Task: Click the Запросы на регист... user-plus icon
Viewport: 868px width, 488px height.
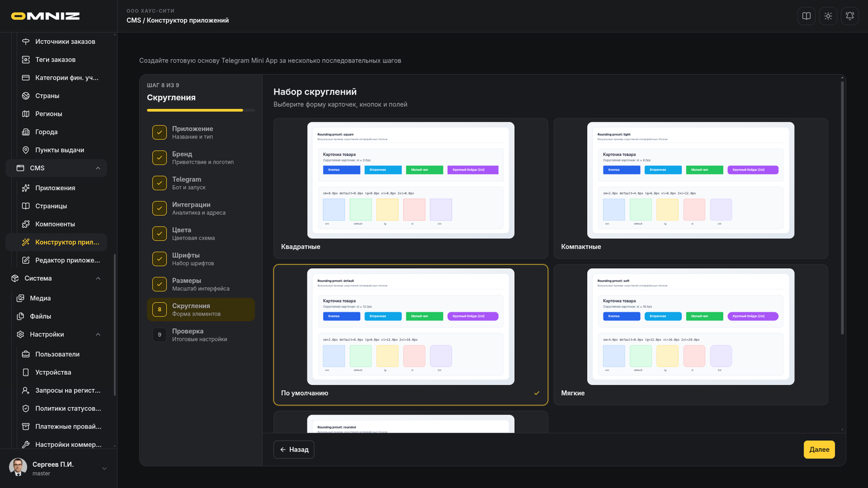Action: (26, 390)
